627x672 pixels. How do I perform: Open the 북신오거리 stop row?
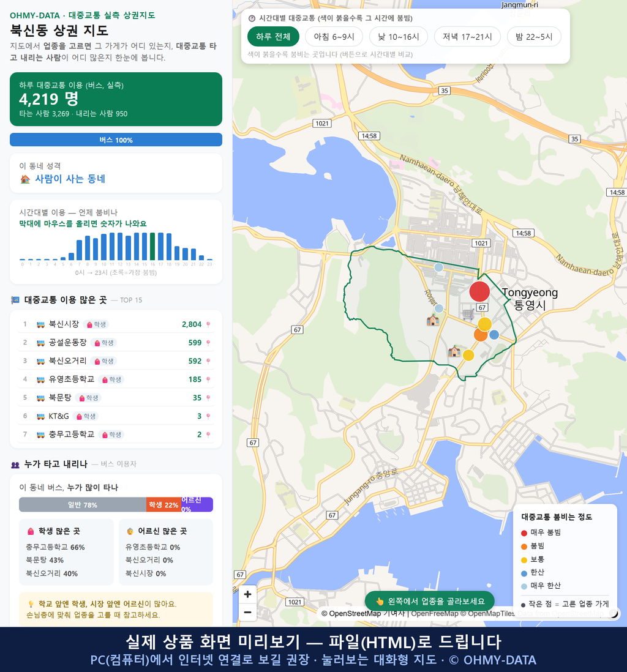(x=116, y=361)
